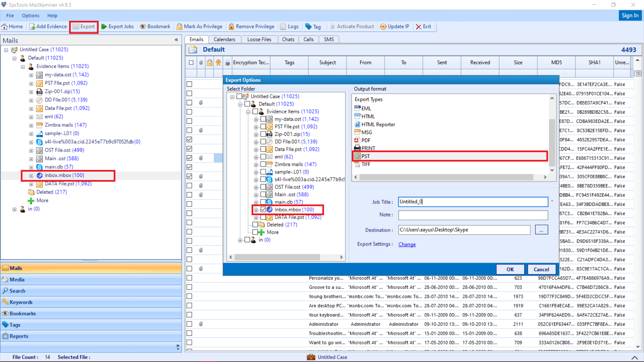Check the Administrator email row checkbox
This screenshot has width=644, height=362.
click(x=189, y=324)
